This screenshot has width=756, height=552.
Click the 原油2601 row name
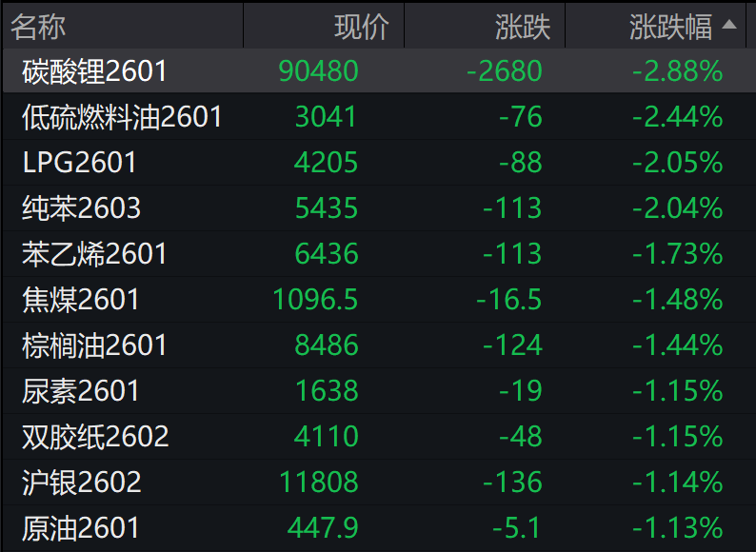[x=81, y=528]
